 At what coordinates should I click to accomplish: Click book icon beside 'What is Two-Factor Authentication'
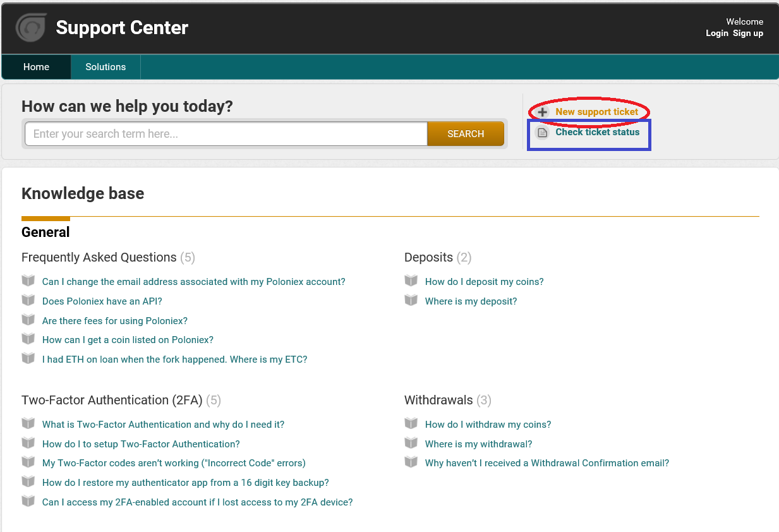28,423
